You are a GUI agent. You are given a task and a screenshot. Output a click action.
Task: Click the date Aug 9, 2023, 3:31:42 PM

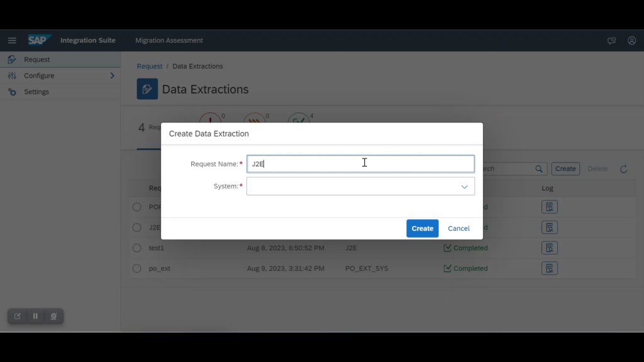click(x=286, y=268)
